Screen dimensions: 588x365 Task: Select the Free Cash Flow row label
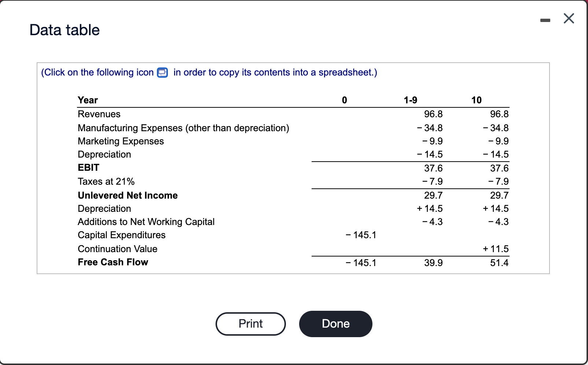[113, 262]
